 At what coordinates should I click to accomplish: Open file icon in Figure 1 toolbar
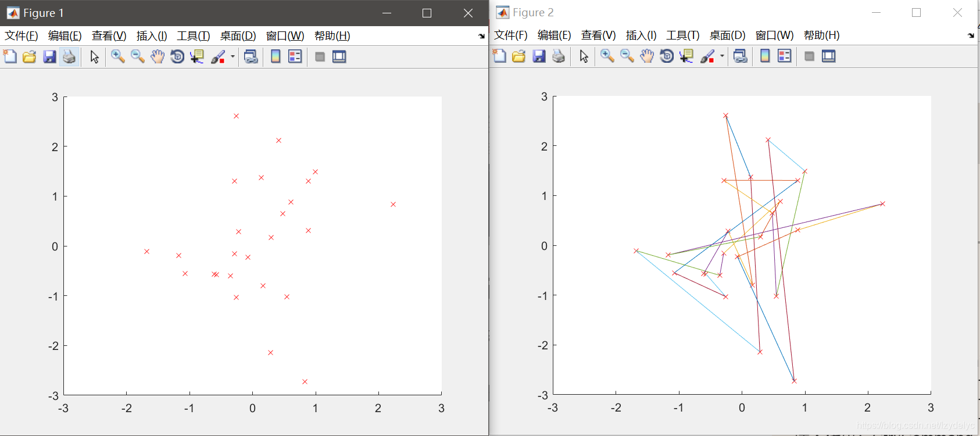[30, 56]
